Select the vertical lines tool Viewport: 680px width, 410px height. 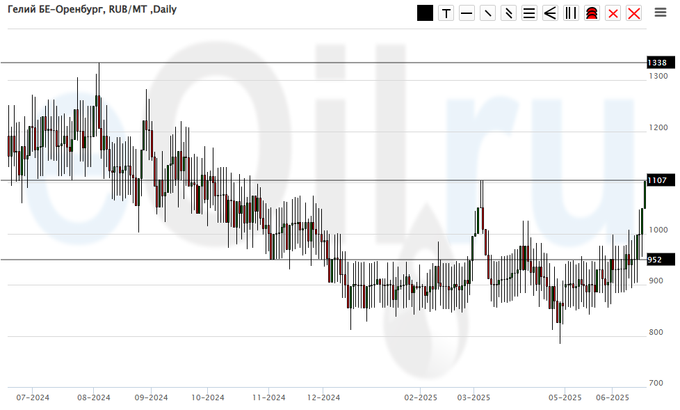pyautogui.click(x=570, y=13)
